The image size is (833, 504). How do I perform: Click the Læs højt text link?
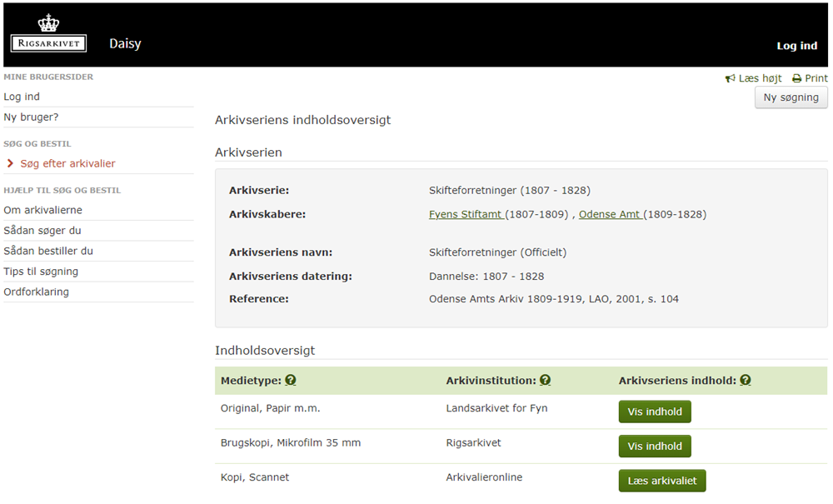pos(761,78)
